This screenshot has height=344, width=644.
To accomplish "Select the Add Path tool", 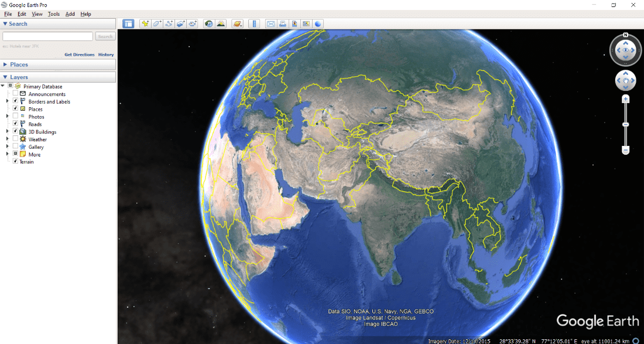I will (169, 24).
